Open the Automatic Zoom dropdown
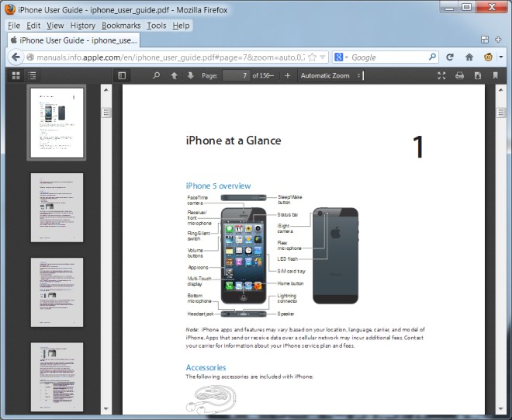Image resolution: width=512 pixels, height=420 pixels. tap(330, 75)
